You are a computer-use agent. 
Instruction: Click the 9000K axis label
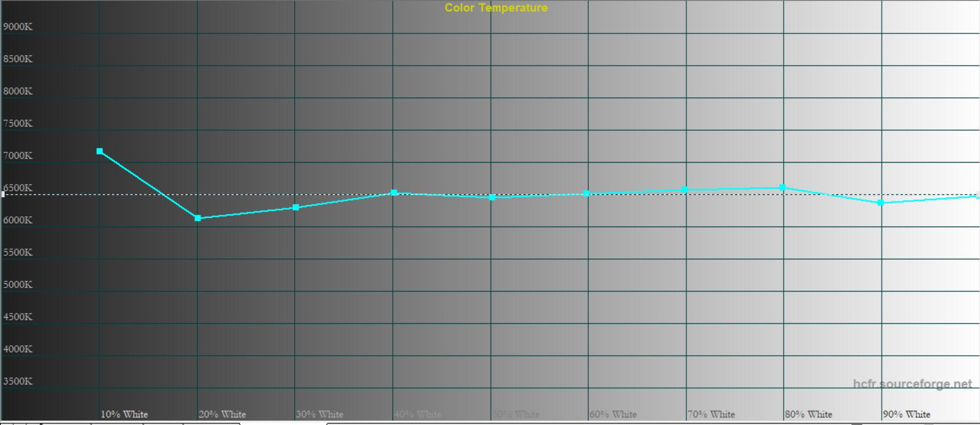(x=18, y=27)
